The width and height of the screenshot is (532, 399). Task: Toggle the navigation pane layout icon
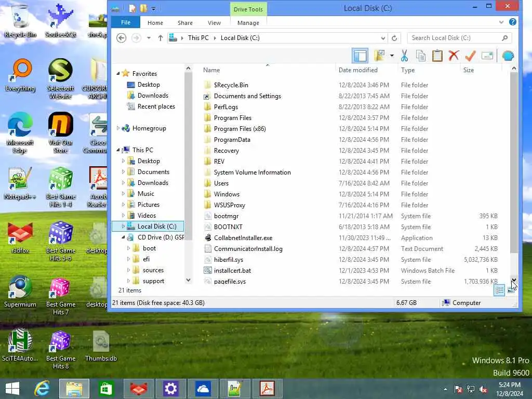click(x=360, y=56)
